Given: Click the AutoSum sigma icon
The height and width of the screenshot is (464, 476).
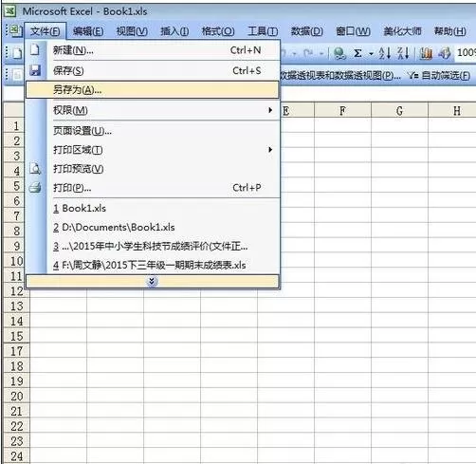Looking at the screenshot, I should [x=357, y=53].
